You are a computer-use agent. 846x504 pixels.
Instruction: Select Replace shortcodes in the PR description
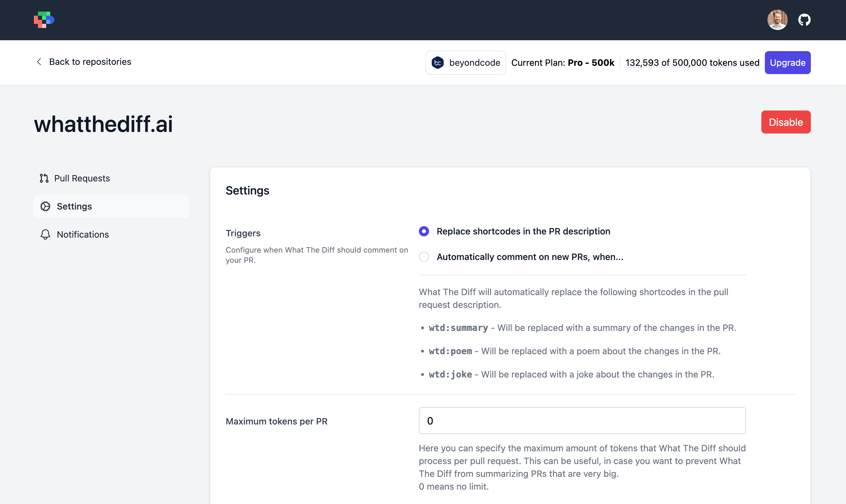coord(424,231)
